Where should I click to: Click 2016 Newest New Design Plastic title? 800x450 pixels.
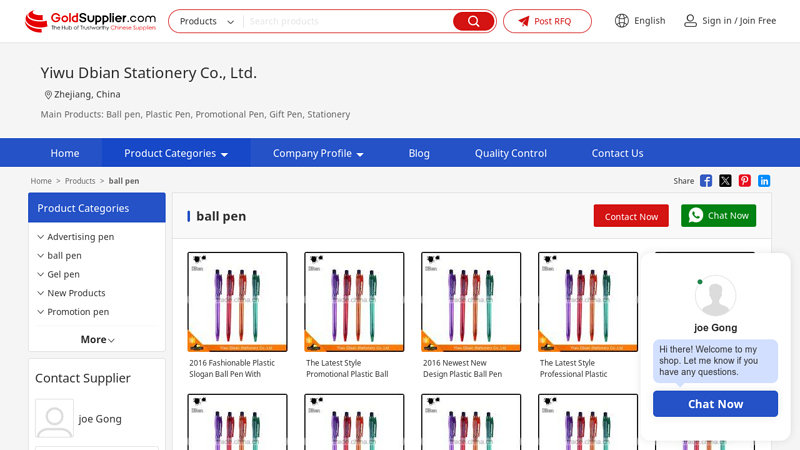point(462,368)
